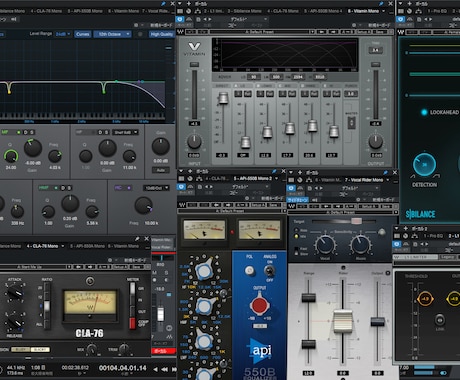Screen dimensions: 460x380
Task: Toggle the POL button on the API-550B
Action: point(249,270)
